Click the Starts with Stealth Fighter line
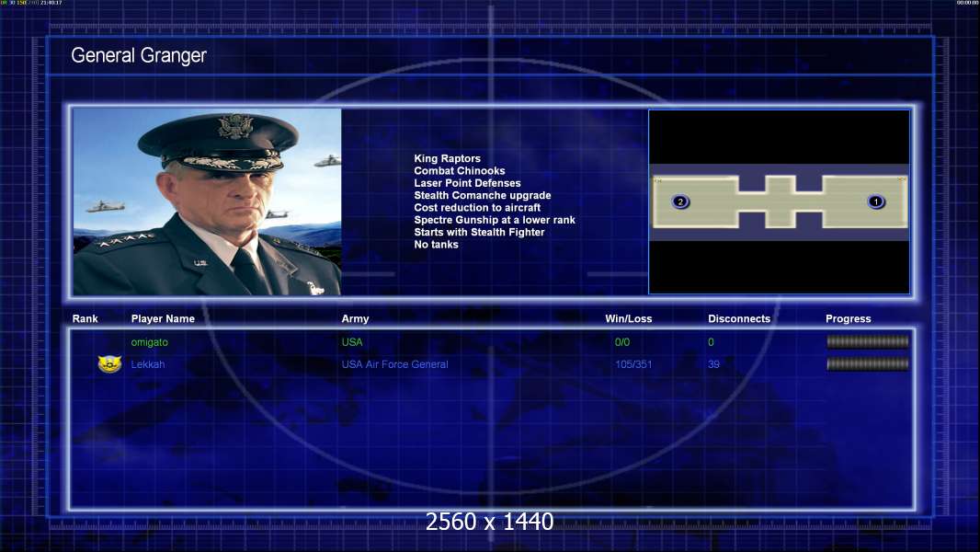980x552 pixels. pos(479,232)
